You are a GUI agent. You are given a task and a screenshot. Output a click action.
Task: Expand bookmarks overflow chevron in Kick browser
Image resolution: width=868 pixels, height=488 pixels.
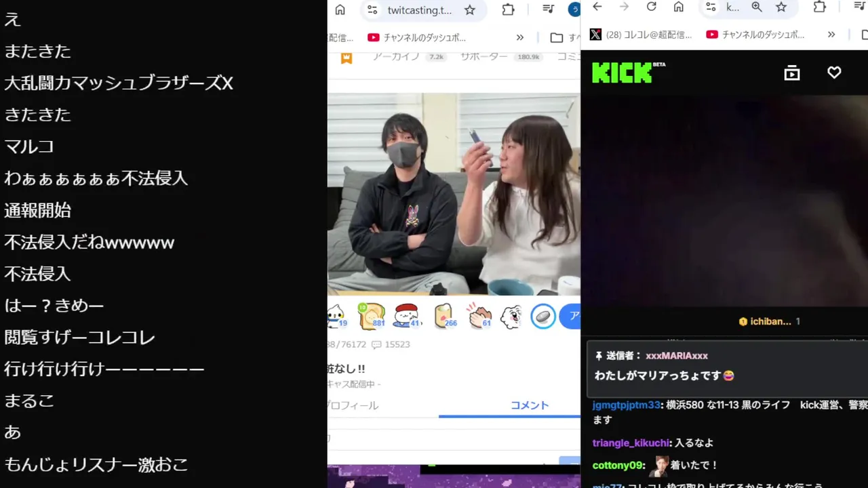click(831, 35)
